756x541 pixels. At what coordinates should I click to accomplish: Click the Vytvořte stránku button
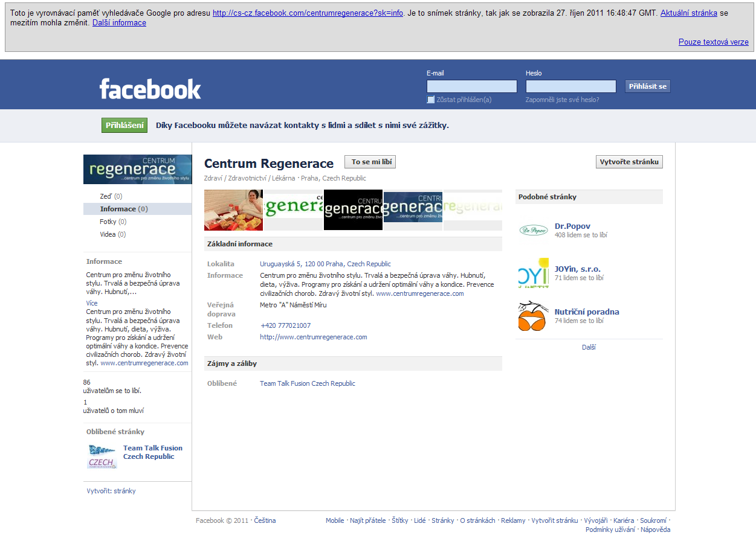pyautogui.click(x=629, y=162)
